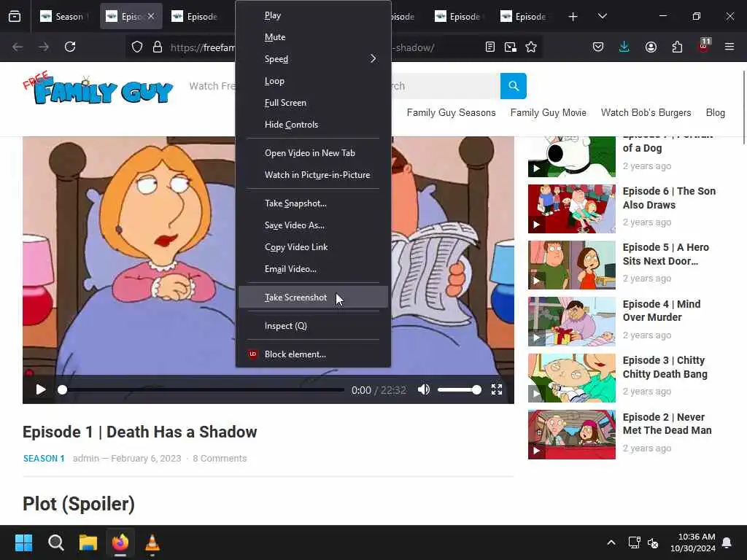Click the Free Family Guy logo

[x=98, y=87]
